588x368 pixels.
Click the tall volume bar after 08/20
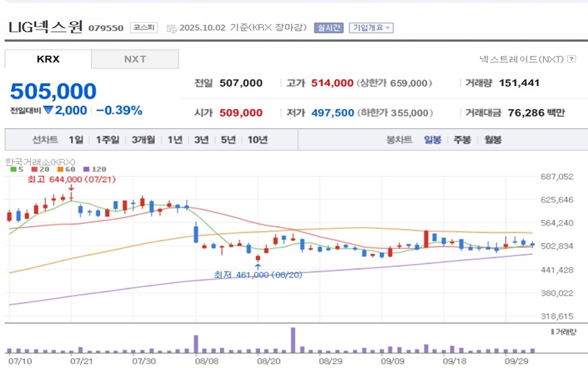click(x=293, y=340)
